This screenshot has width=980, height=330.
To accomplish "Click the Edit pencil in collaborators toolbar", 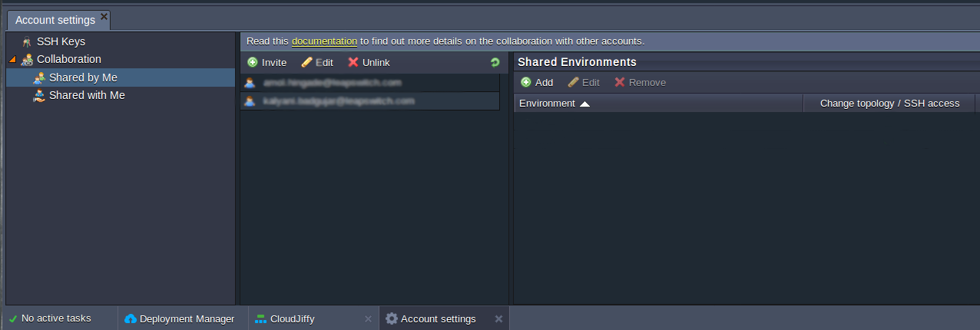I will coord(307,63).
